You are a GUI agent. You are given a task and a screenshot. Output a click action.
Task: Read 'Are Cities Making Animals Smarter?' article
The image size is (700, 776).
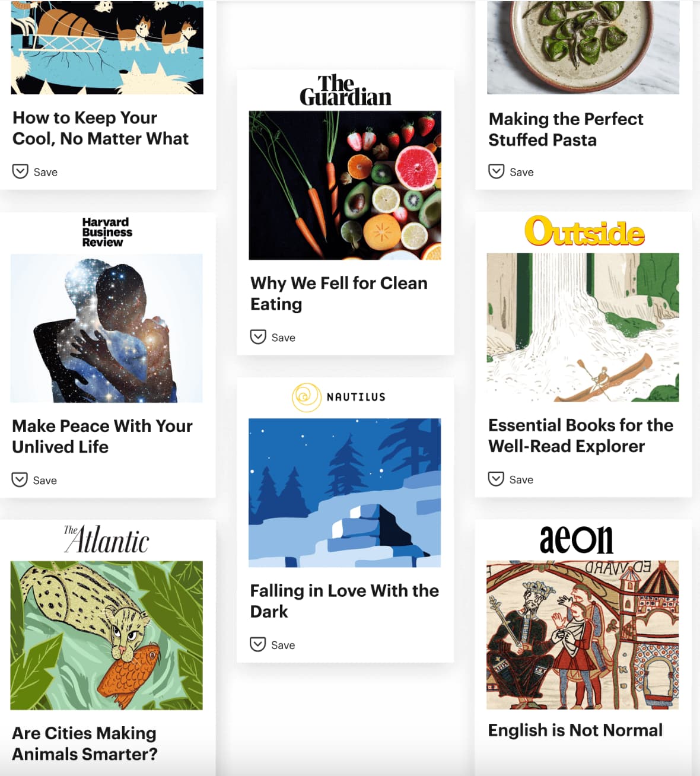(85, 743)
